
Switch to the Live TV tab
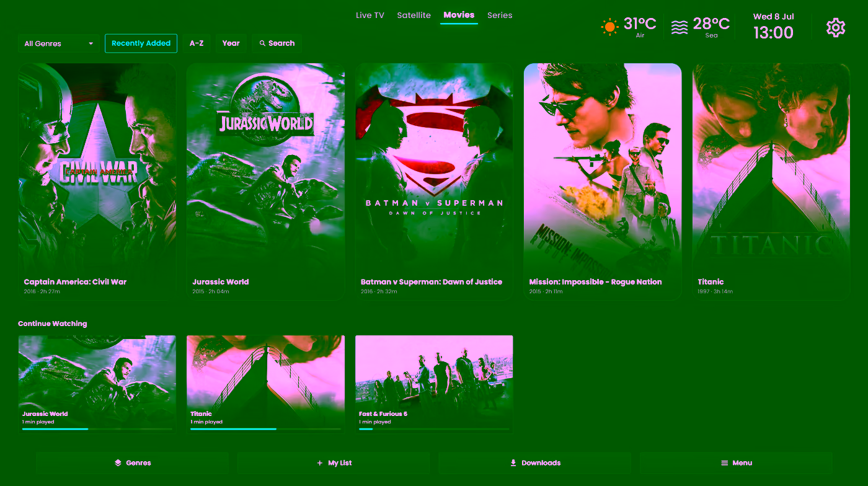pyautogui.click(x=370, y=15)
